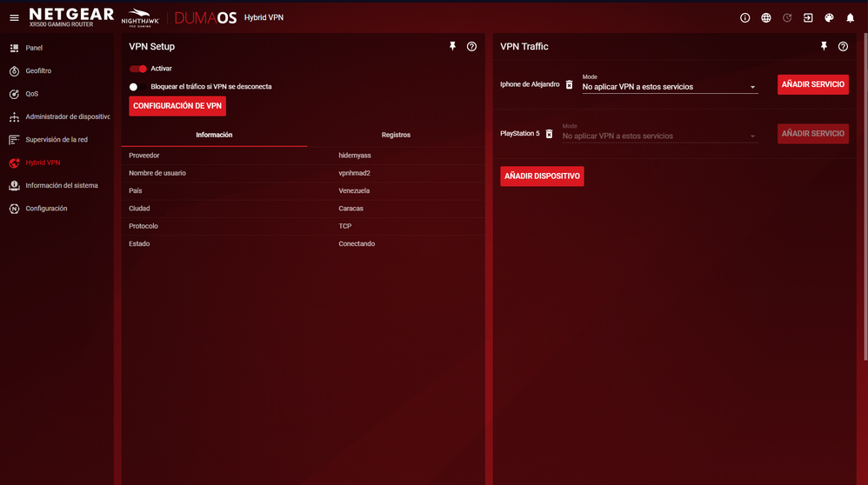Open help for VPN Traffic panel
868x485 pixels.
point(843,46)
